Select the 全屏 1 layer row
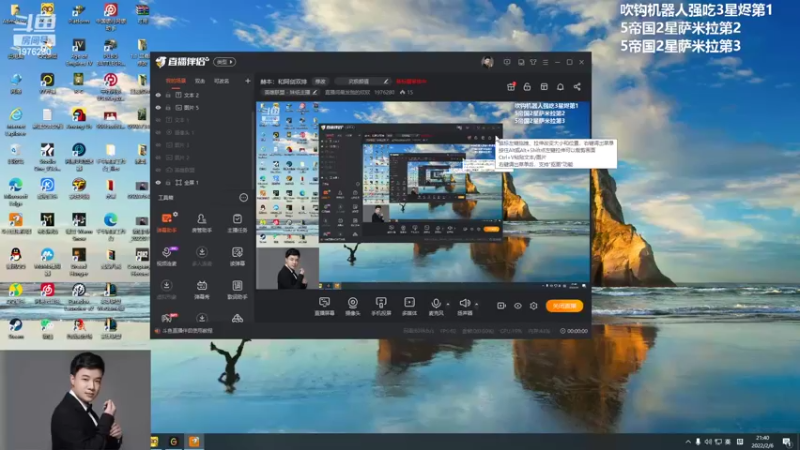Image resolution: width=800 pixels, height=450 pixels. pos(203,183)
